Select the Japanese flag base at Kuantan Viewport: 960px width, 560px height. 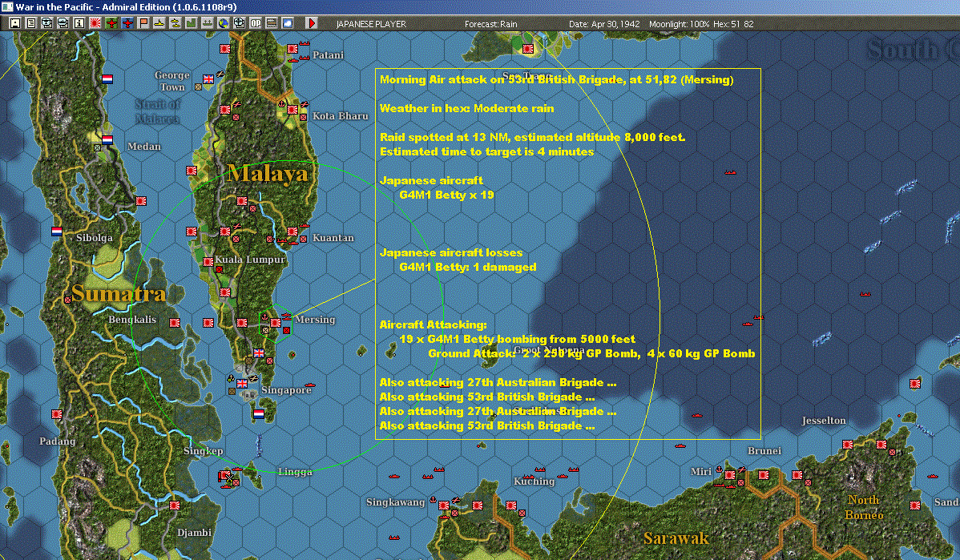pyautogui.click(x=292, y=232)
